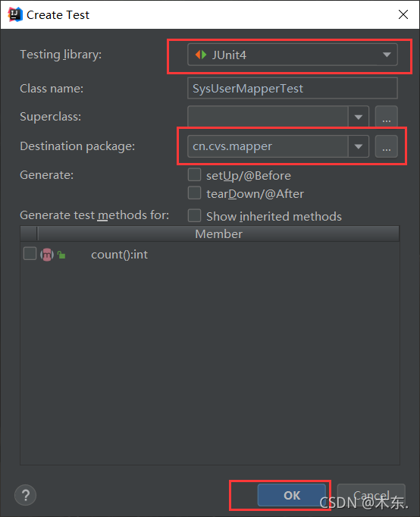Select the count():int row in the members list

210,254
